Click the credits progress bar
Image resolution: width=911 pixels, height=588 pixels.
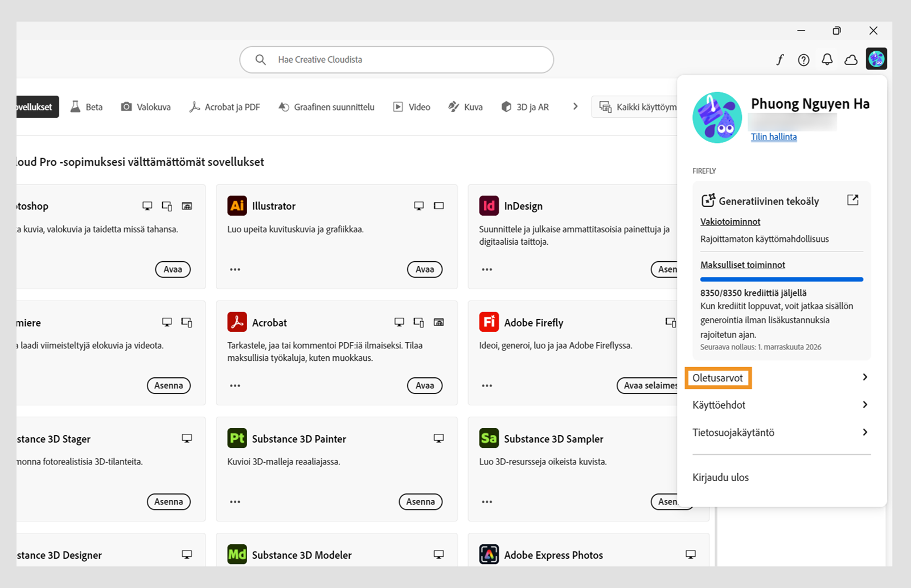coord(782,279)
